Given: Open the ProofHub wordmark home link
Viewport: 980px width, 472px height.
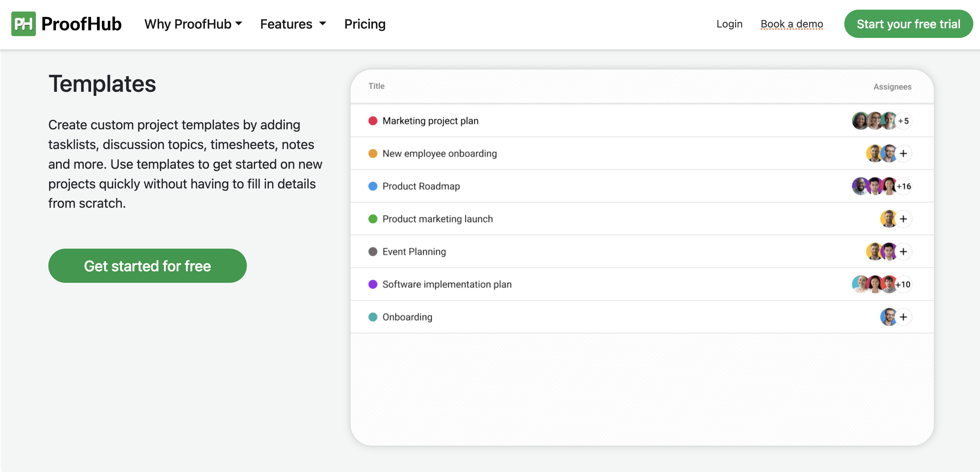Looking at the screenshot, I should coord(81,24).
